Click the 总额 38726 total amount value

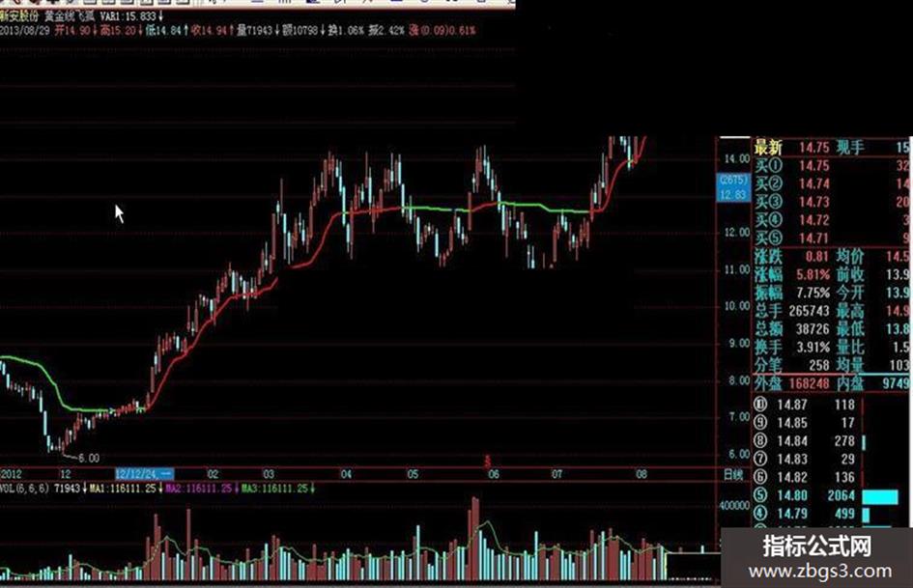coord(813,329)
